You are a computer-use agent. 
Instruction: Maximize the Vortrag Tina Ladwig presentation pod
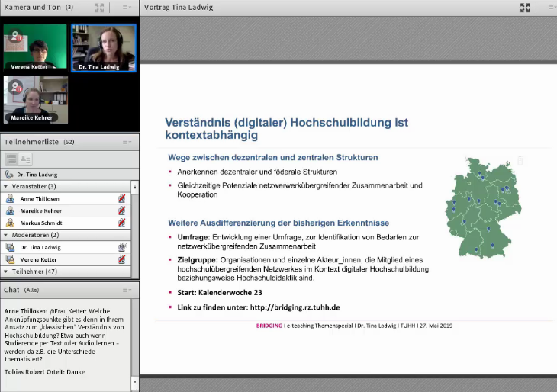pyautogui.click(x=524, y=8)
